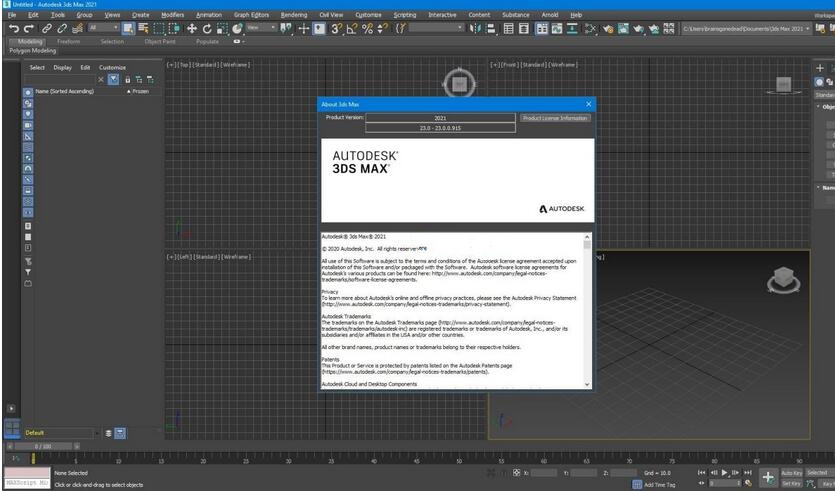Switch to the Object Paint ribbon tab
The width and height of the screenshot is (835, 491).
click(x=160, y=41)
